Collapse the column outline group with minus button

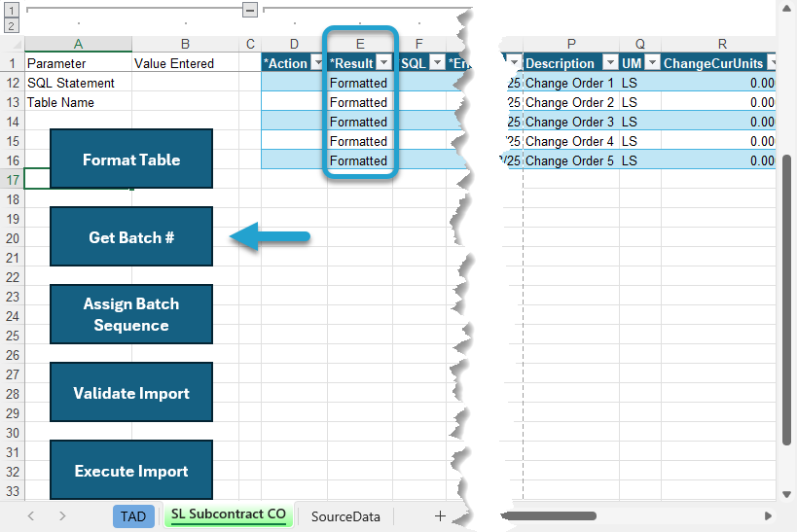coord(249,10)
